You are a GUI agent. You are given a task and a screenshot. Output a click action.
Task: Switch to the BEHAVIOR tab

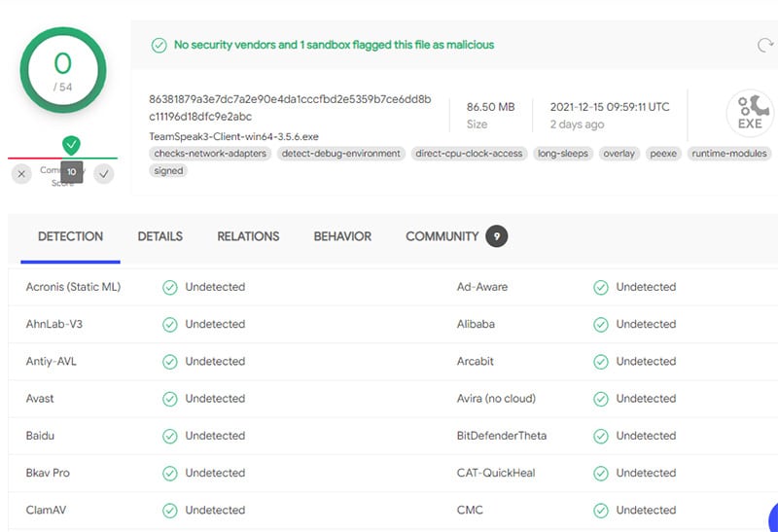[342, 236]
